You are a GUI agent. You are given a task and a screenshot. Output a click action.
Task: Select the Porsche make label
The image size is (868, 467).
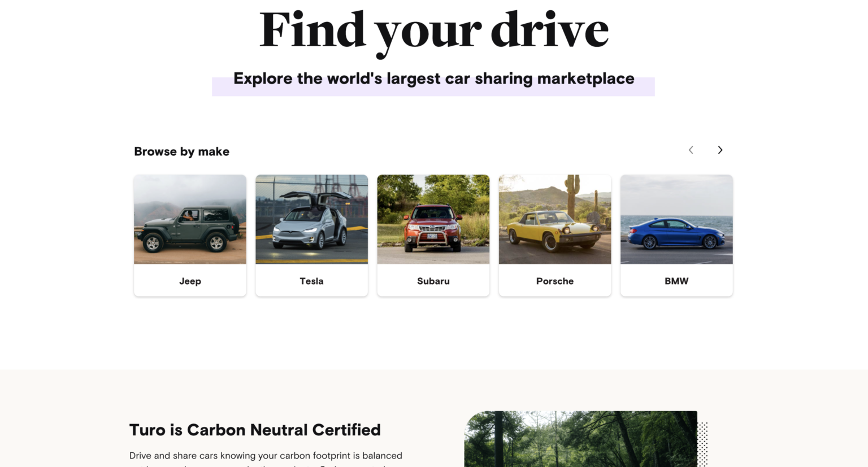(x=555, y=281)
